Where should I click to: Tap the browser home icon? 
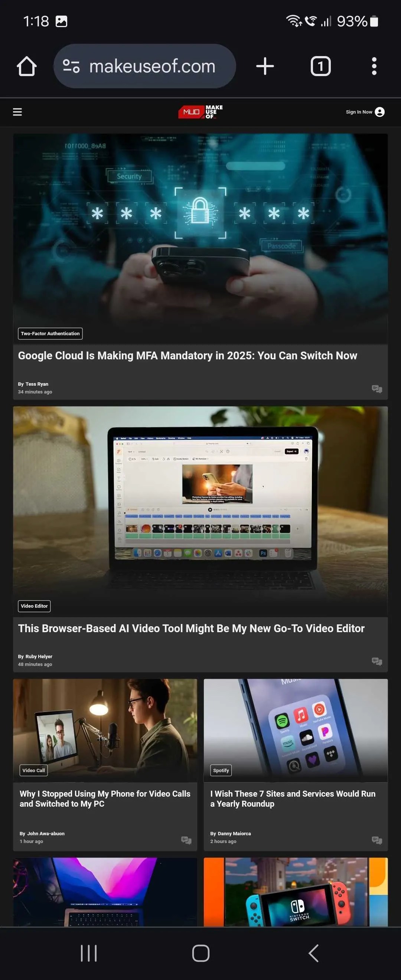pos(27,66)
